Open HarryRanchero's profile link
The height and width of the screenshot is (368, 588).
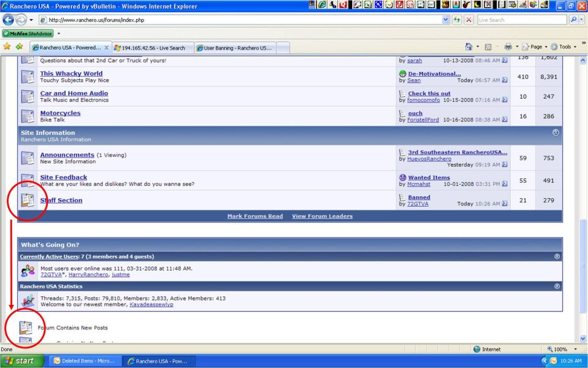88,275
